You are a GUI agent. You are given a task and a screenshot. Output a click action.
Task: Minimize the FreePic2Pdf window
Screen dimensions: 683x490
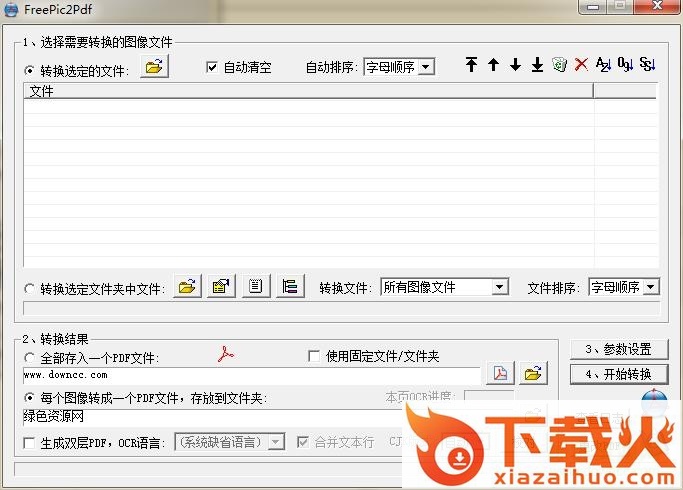click(x=593, y=7)
